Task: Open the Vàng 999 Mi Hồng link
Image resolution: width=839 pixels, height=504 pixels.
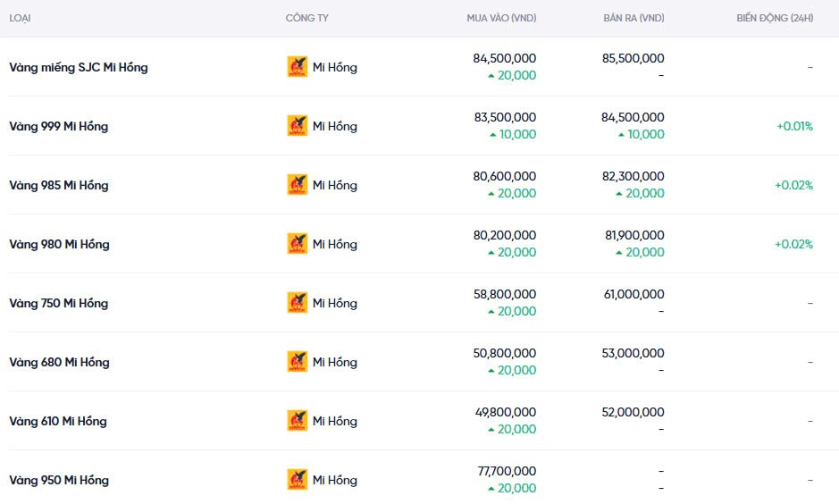Action: [x=59, y=126]
